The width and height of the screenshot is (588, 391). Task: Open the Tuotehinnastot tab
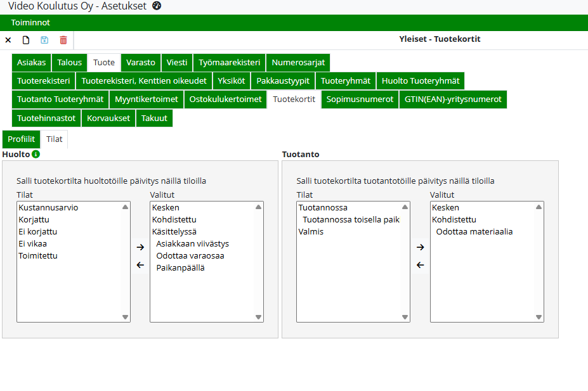46,119
